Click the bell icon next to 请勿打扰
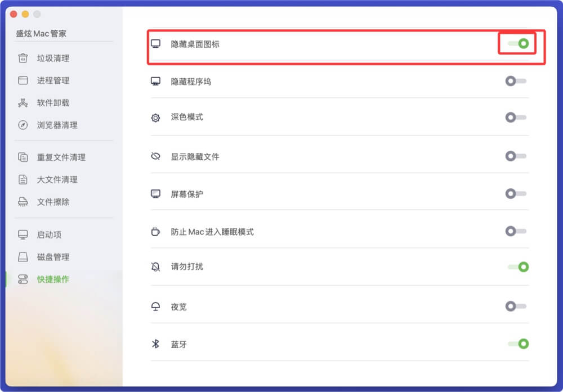The image size is (563, 392). click(x=155, y=267)
